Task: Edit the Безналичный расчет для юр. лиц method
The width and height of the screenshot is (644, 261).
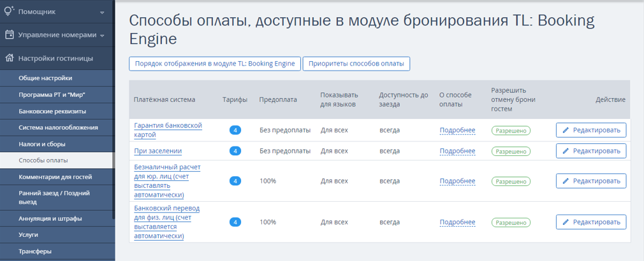Action: coord(591,181)
